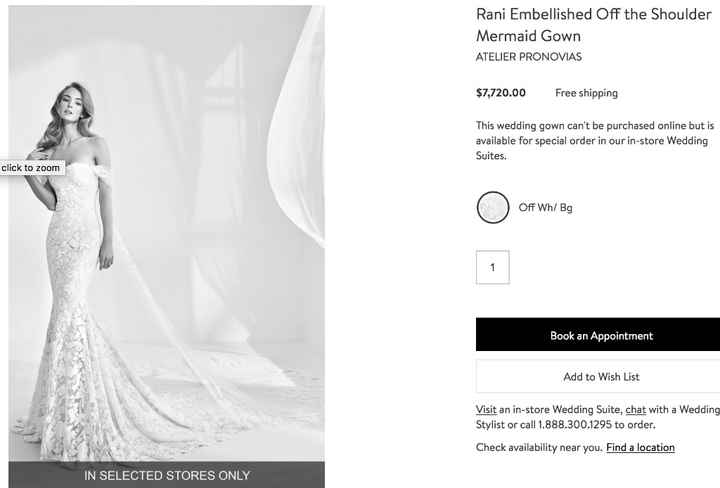Open the Visit in-store Wedding Suite link
Image resolution: width=720 pixels, height=488 pixels.
pyautogui.click(x=486, y=410)
